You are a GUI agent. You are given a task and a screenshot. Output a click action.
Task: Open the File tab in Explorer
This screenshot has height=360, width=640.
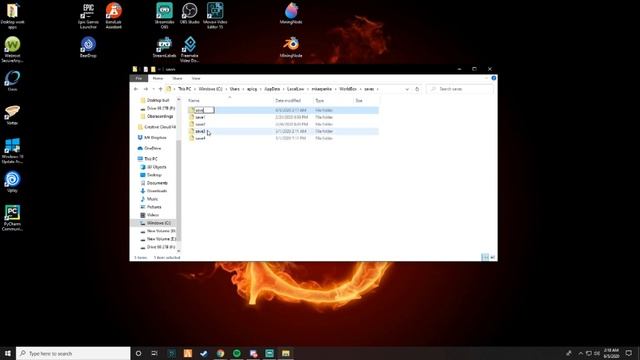pos(139,78)
